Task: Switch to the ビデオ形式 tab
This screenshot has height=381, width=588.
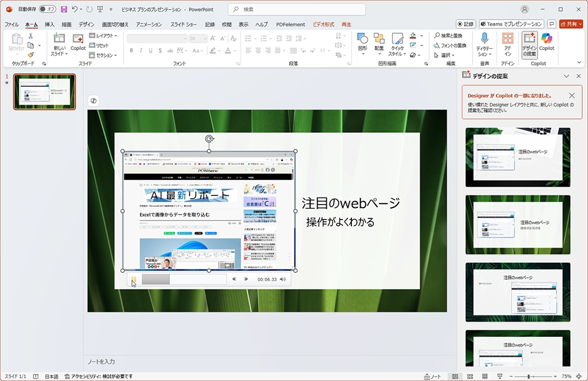Action: point(323,24)
